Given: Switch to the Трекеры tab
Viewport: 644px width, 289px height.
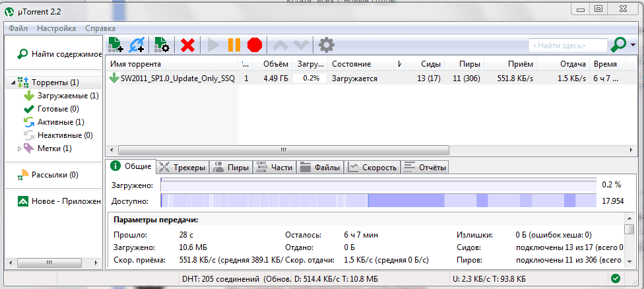Looking at the screenshot, I should [x=183, y=167].
